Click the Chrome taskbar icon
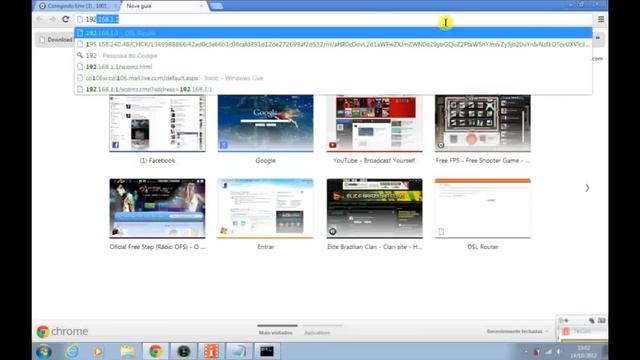The height and width of the screenshot is (360, 640). (156, 351)
